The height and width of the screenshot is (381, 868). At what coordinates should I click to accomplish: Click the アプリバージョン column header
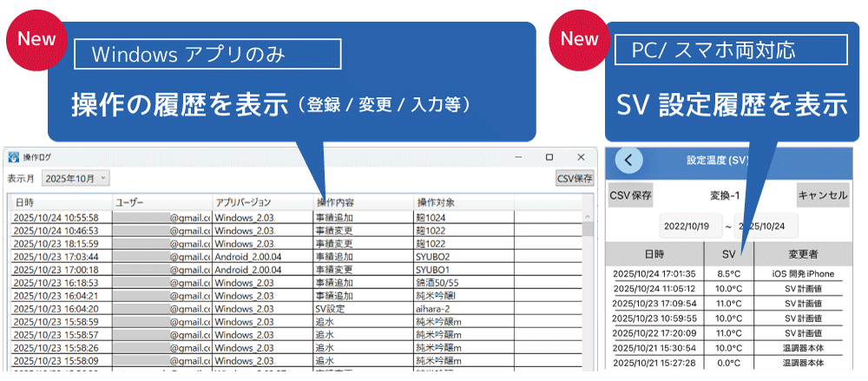[261, 202]
